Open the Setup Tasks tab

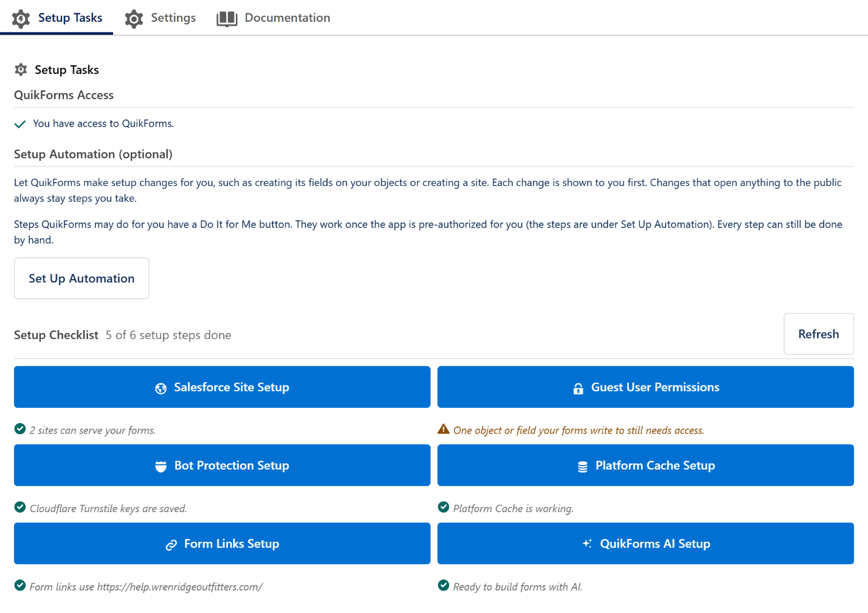57,18
